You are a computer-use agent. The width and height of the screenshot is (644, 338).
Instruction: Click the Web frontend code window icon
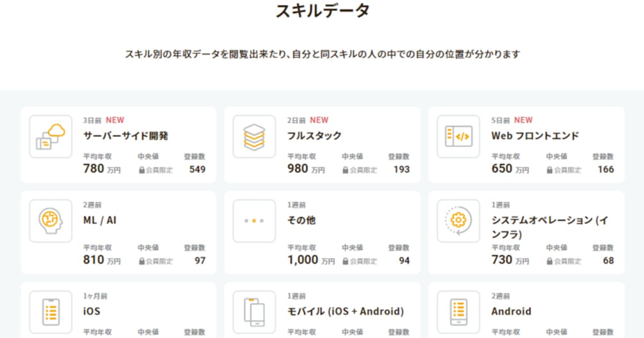tap(458, 137)
